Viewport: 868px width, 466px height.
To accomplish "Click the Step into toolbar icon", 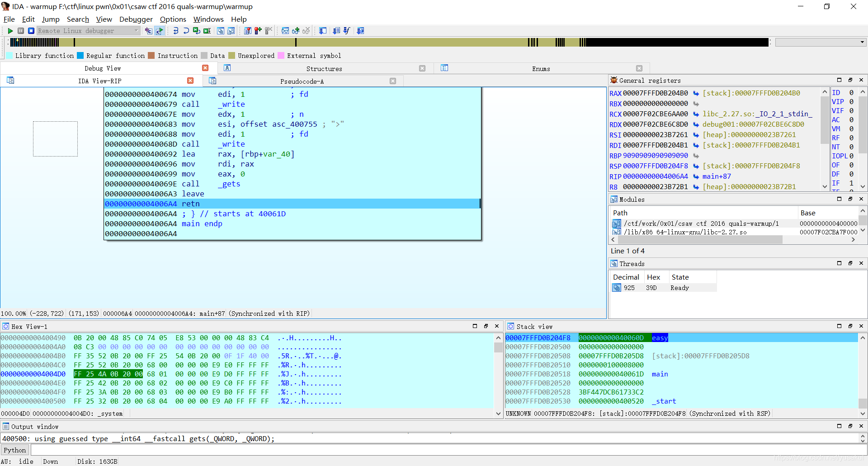I will click(x=175, y=31).
